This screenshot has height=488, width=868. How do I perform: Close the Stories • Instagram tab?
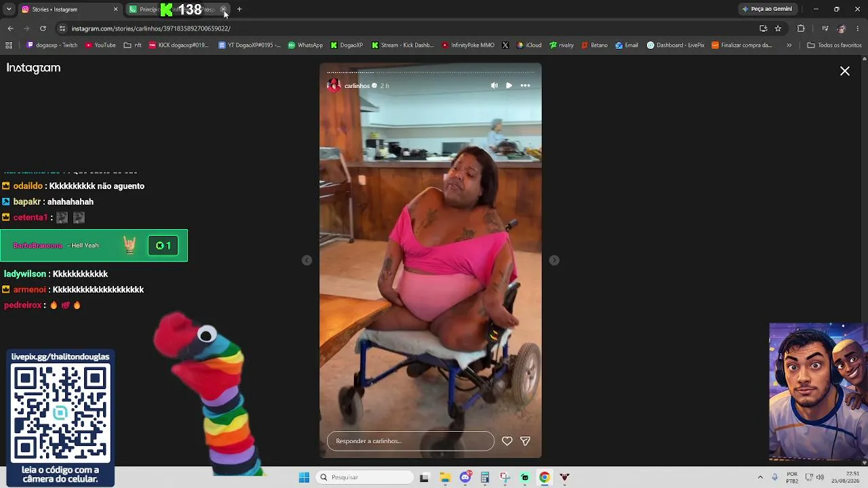pos(115,9)
